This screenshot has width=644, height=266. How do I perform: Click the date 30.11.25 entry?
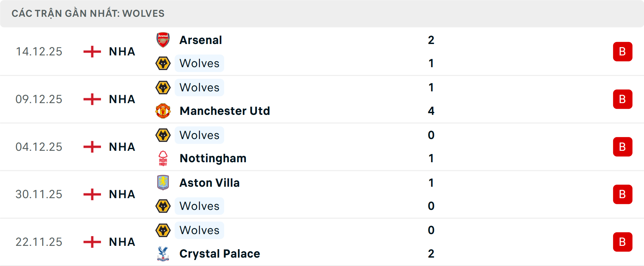point(39,194)
